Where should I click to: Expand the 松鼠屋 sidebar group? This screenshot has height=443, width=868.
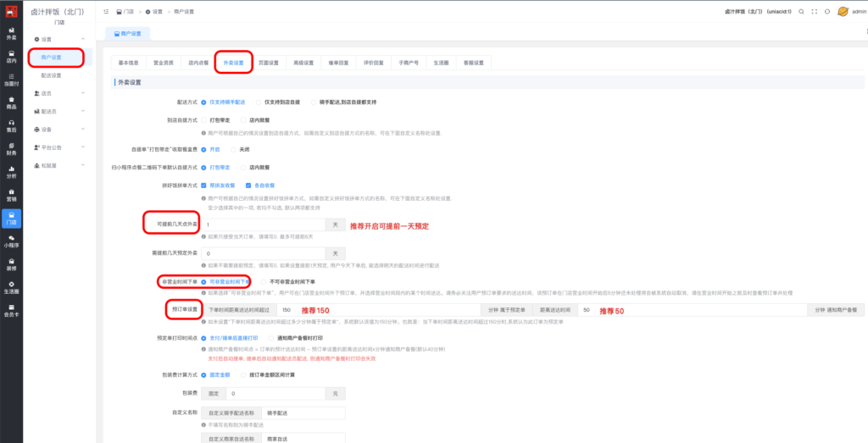[58, 165]
